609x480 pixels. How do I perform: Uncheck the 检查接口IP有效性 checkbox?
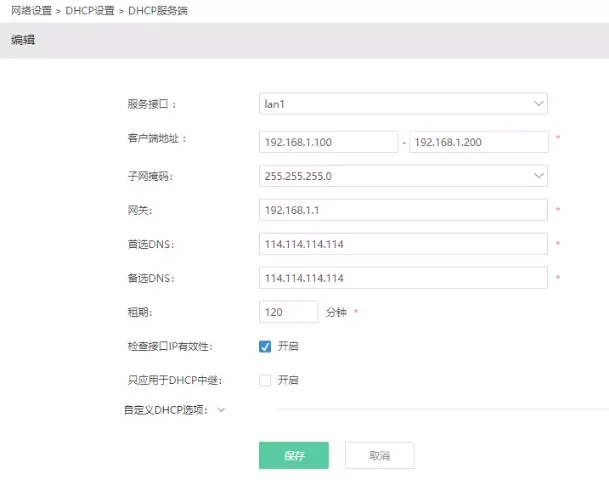[265, 346]
